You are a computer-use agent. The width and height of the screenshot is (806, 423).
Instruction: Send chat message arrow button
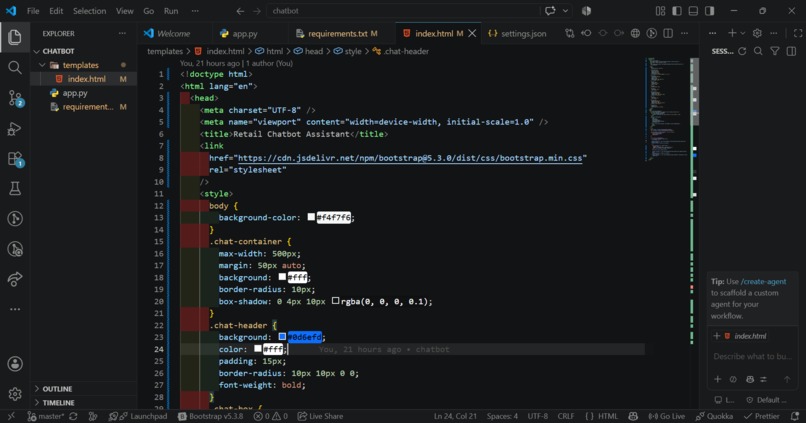click(x=787, y=379)
